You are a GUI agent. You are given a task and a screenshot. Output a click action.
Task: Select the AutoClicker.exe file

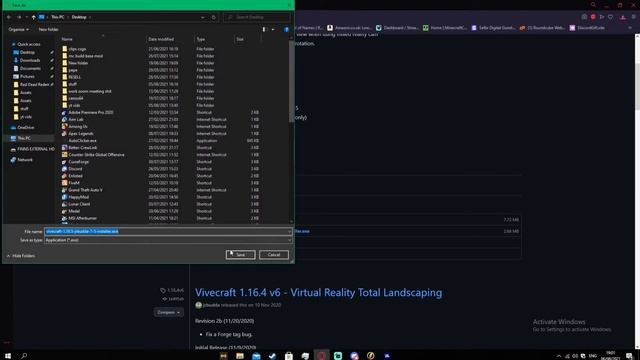coord(82,140)
